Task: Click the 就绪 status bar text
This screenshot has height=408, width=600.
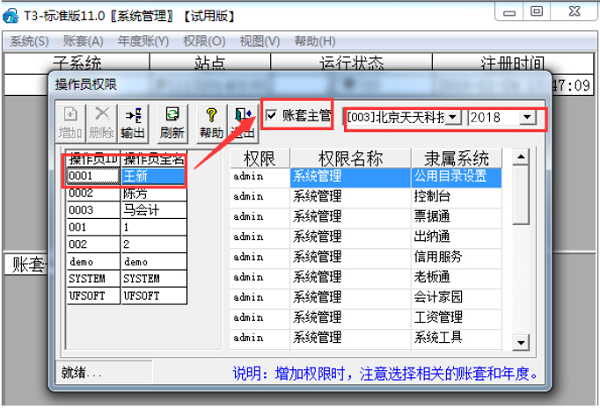Action: (x=81, y=372)
